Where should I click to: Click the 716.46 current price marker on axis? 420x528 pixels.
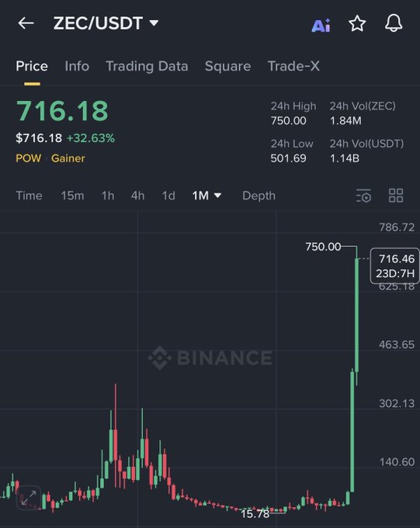point(394,266)
